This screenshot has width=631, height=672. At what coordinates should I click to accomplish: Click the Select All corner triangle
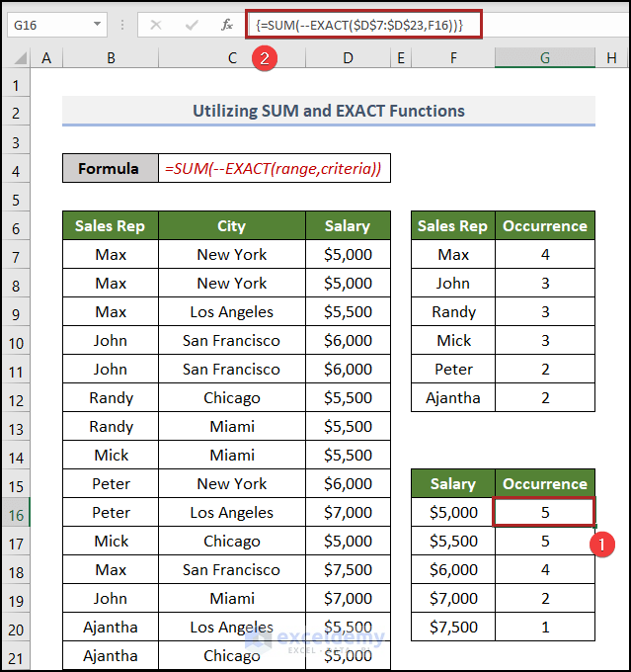pyautogui.click(x=18, y=59)
